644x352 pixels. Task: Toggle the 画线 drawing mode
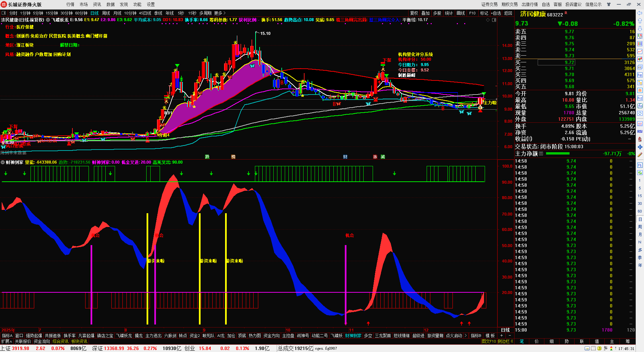pos(461,13)
